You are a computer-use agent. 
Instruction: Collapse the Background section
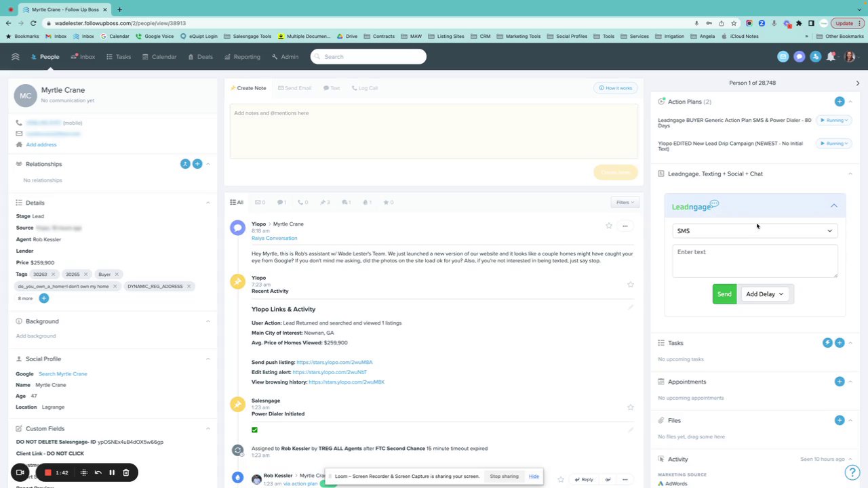pos(208,321)
